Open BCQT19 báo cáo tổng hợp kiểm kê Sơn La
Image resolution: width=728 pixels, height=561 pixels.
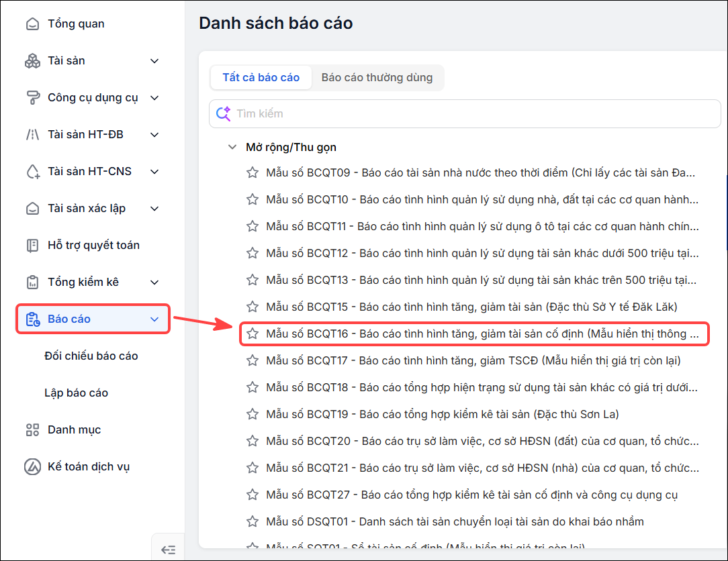tap(443, 414)
